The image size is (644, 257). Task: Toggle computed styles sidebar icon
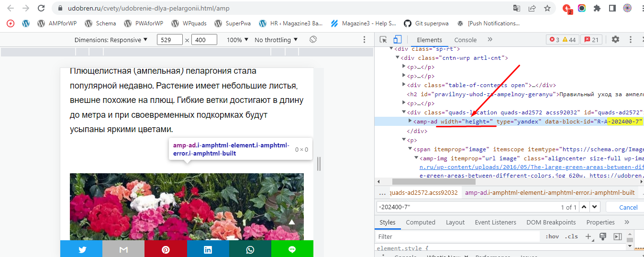pyautogui.click(x=618, y=236)
